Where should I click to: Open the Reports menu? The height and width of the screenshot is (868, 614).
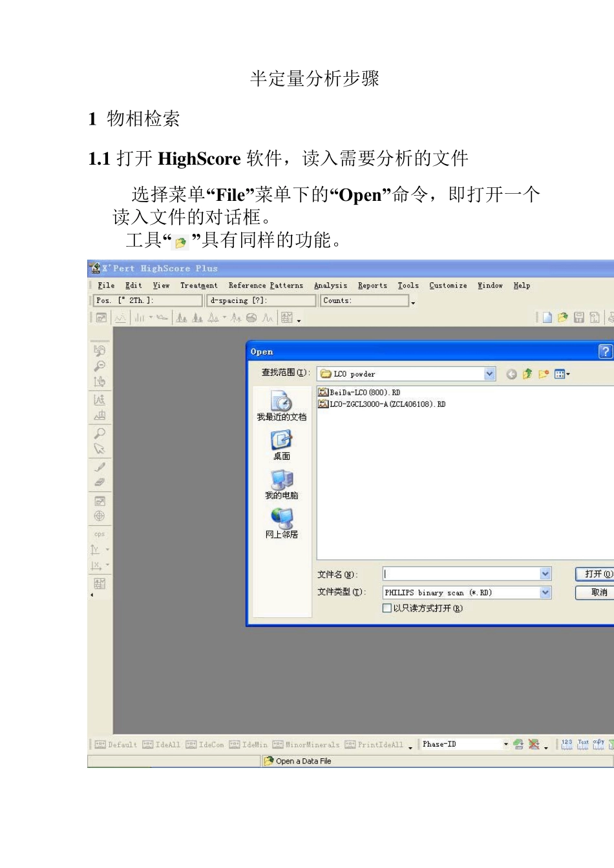pyautogui.click(x=373, y=285)
